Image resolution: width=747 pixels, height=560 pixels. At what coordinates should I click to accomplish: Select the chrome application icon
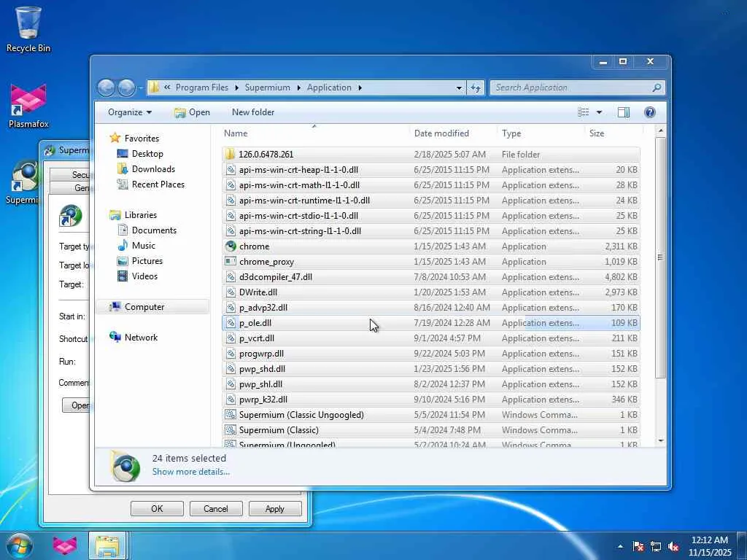click(x=231, y=246)
